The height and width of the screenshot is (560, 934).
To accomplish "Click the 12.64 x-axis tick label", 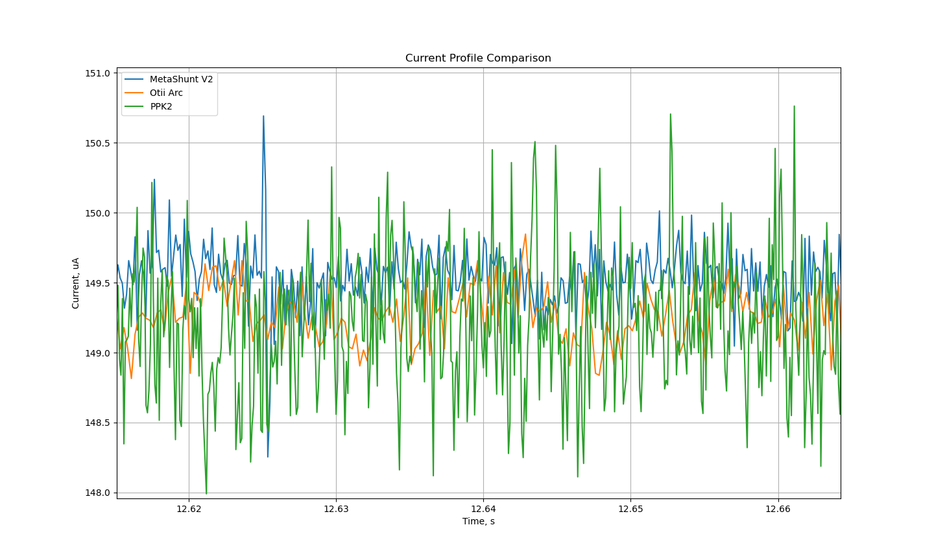I will 483,509.
